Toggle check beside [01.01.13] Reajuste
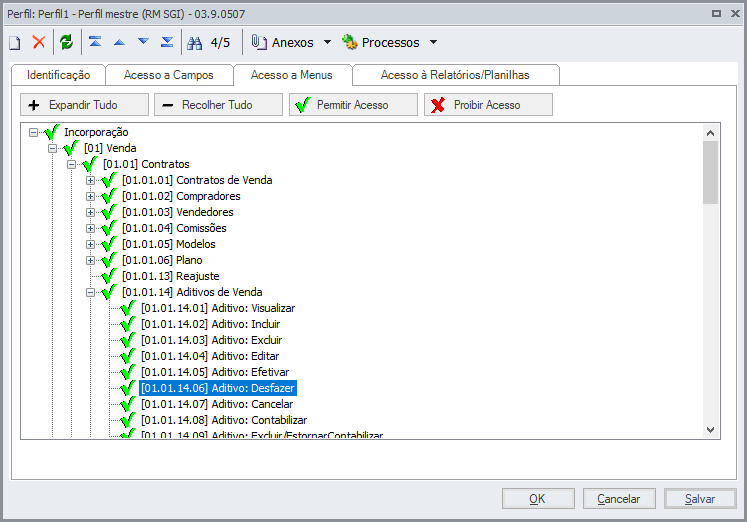 [x=109, y=276]
